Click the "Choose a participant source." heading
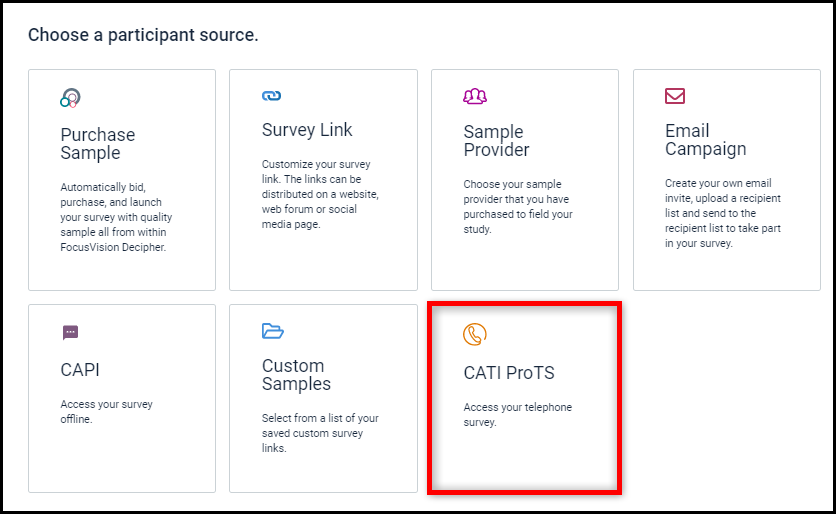This screenshot has height=514, width=836. [x=143, y=35]
